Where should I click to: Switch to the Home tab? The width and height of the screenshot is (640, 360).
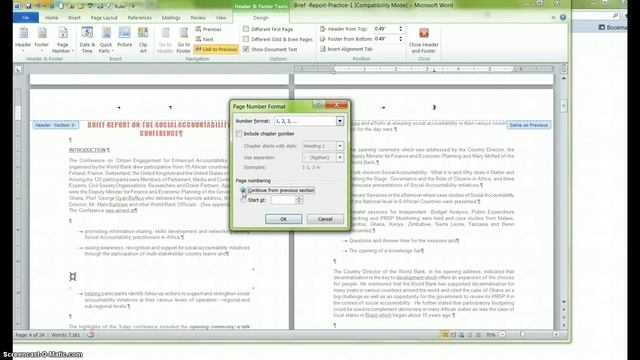51,18
